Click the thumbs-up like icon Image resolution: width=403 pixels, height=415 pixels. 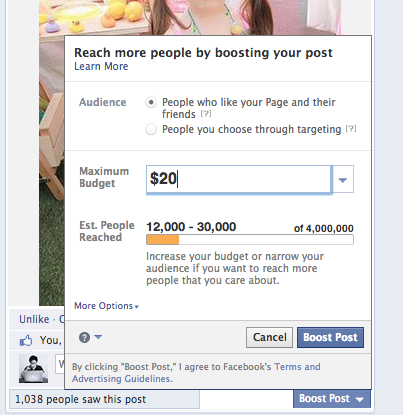click(x=26, y=341)
